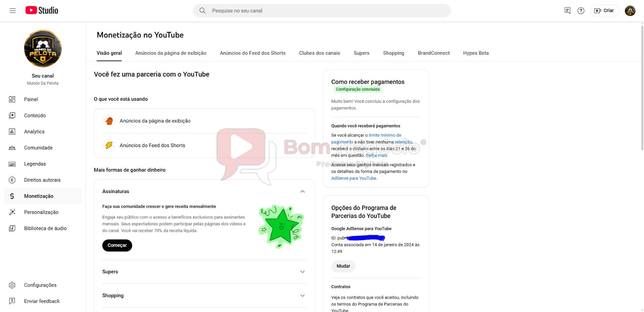
Task: Open Anúncios do Feed dos Shorts tab
Action: pyautogui.click(x=253, y=53)
